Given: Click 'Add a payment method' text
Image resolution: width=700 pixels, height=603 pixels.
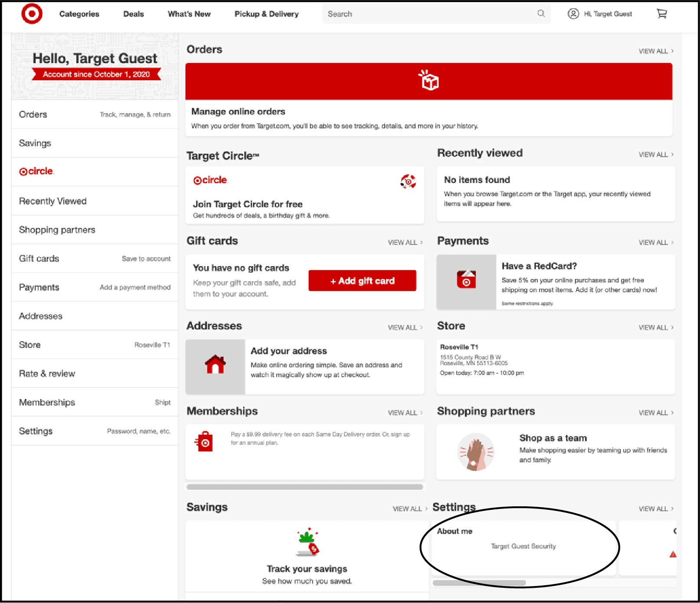Looking at the screenshot, I should tap(135, 287).
